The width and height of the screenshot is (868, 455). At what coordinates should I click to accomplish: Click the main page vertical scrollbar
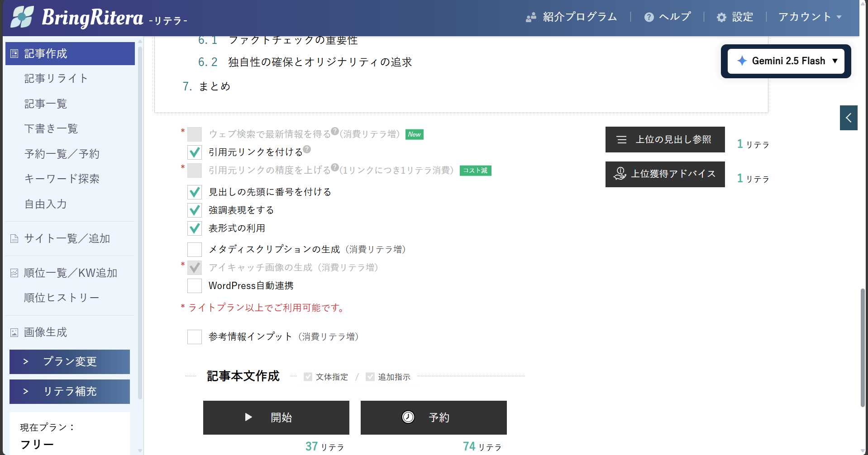coord(863,347)
